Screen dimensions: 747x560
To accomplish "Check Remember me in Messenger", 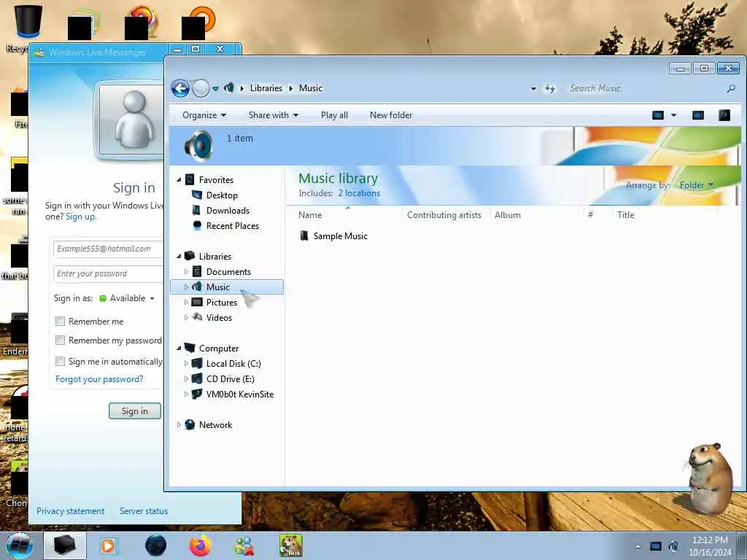I will [60, 322].
